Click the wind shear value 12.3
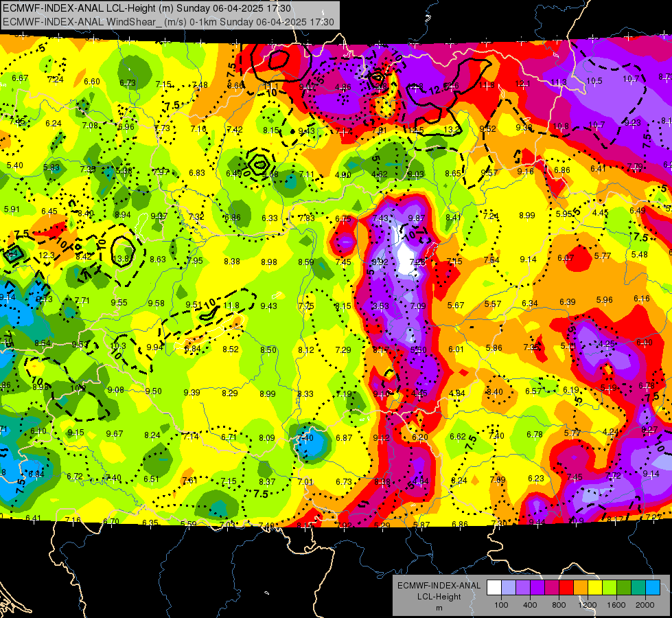 click(46, 255)
